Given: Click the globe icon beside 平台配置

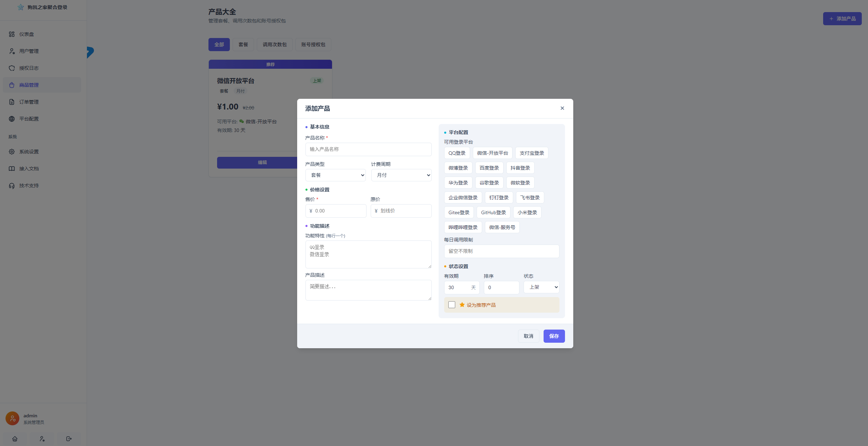Looking at the screenshot, I should click(x=12, y=119).
